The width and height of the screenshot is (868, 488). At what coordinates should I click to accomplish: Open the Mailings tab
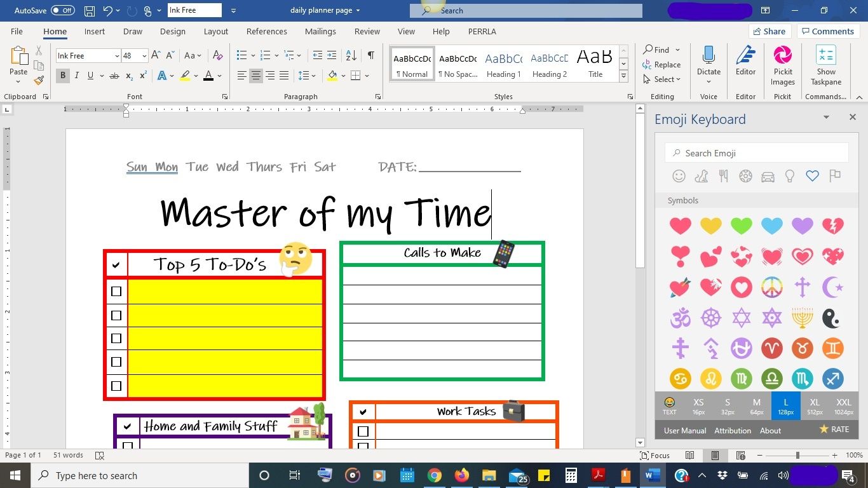click(320, 31)
